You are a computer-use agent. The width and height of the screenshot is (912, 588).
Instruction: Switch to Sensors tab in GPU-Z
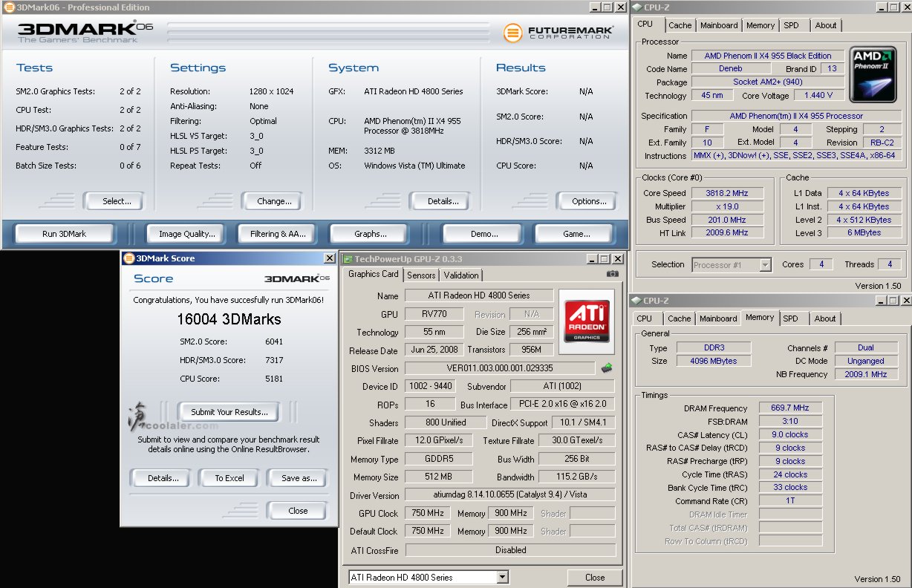pos(421,275)
